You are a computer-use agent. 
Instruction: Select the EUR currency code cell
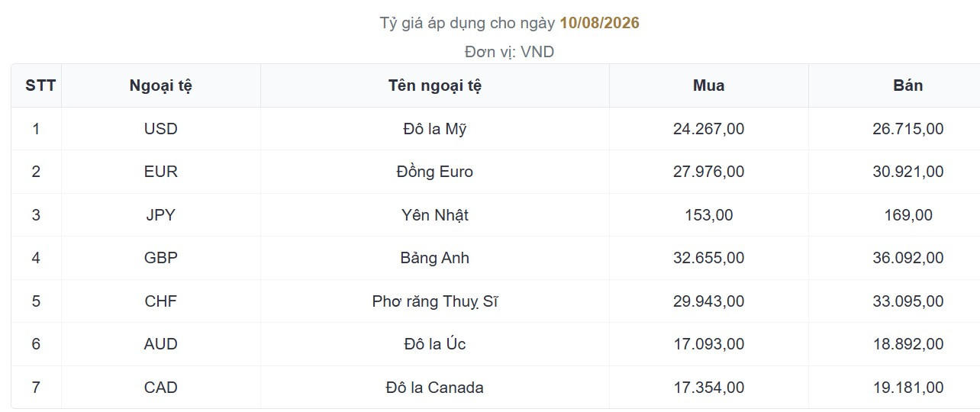160,172
